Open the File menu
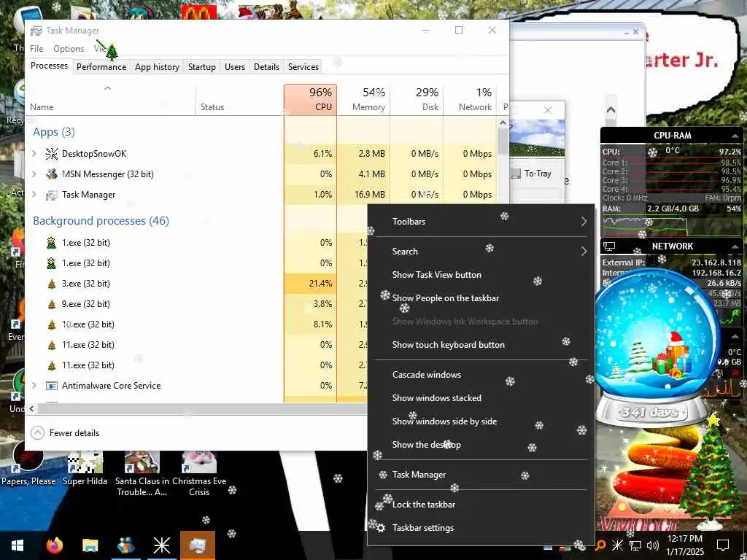Screen dimensions: 747x560 click(36, 49)
